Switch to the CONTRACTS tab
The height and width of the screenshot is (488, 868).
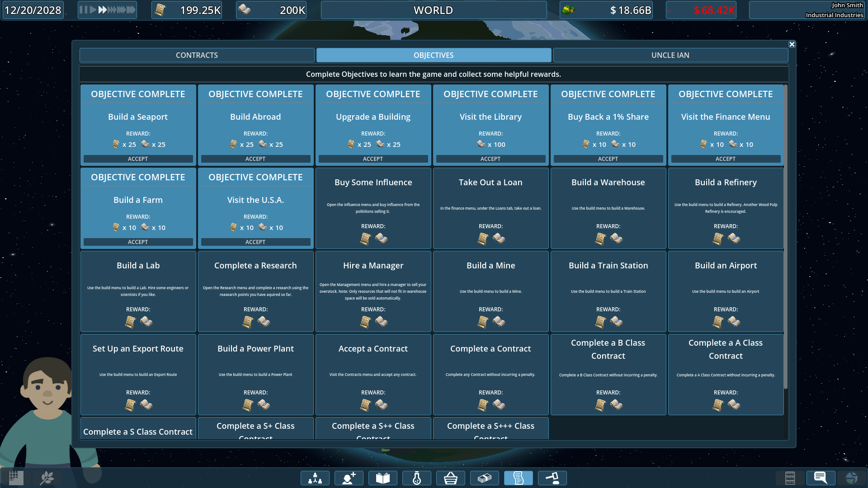pyautogui.click(x=197, y=55)
